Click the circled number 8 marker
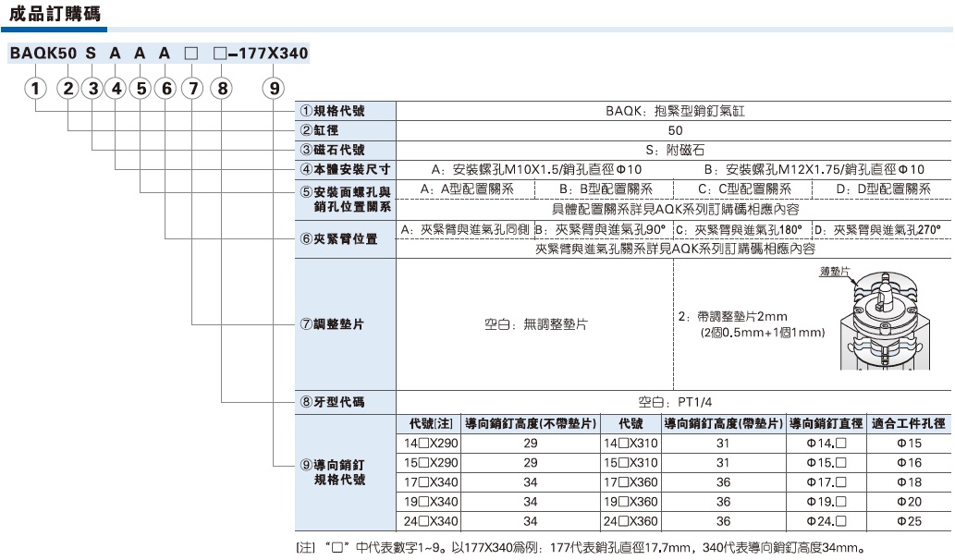 pos(222,89)
